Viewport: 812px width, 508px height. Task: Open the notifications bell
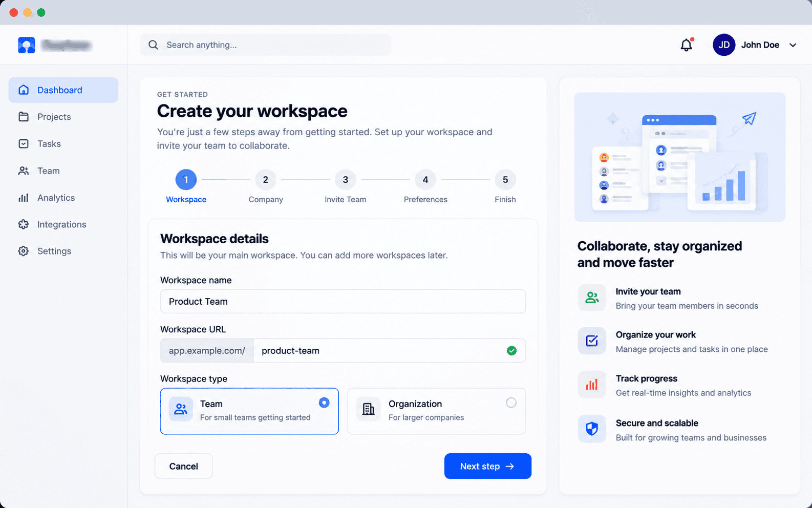[686, 45]
